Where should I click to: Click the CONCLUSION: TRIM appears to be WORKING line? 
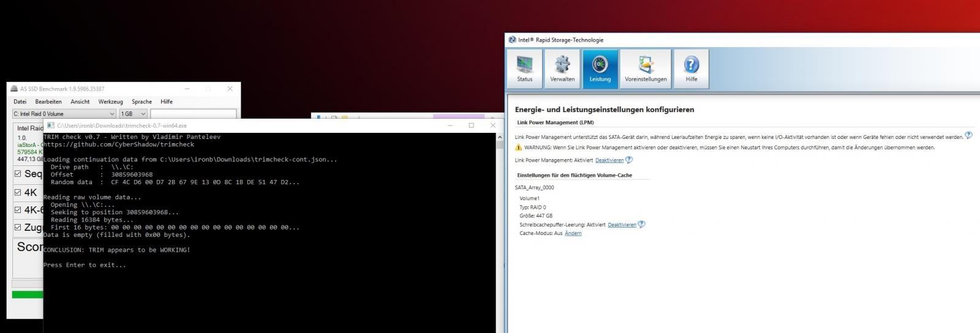tap(117, 250)
